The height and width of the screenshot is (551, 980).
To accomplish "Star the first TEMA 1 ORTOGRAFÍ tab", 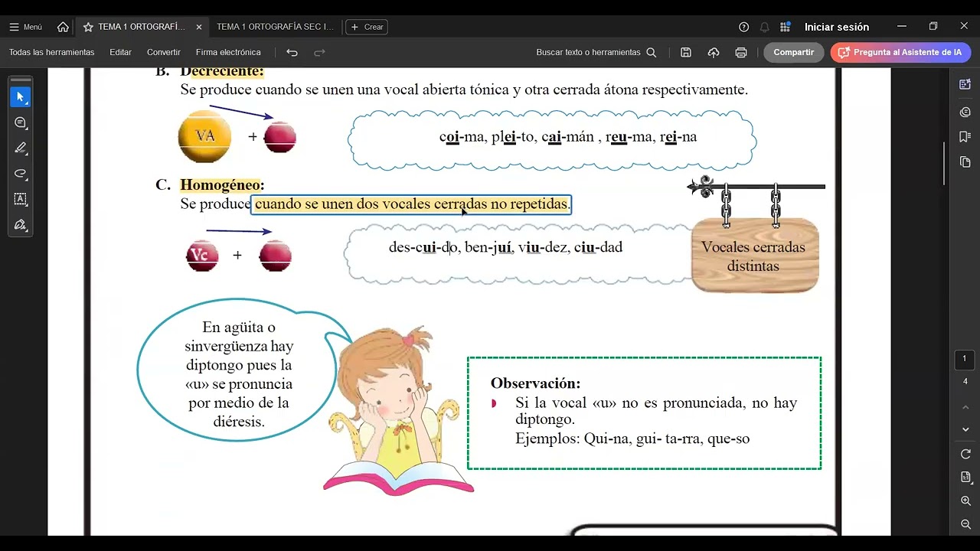I will click(88, 27).
